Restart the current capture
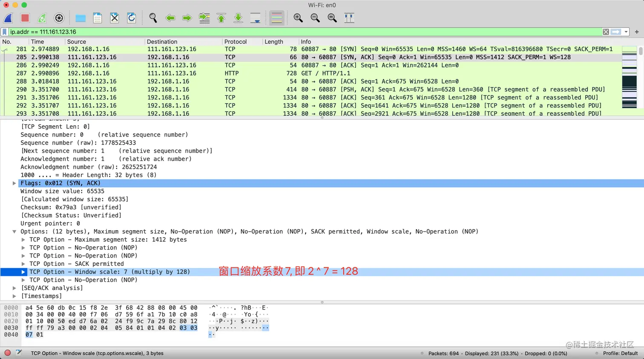 click(x=42, y=18)
